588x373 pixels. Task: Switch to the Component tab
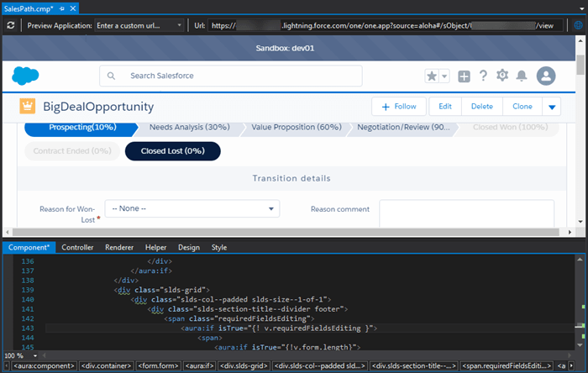tap(29, 248)
